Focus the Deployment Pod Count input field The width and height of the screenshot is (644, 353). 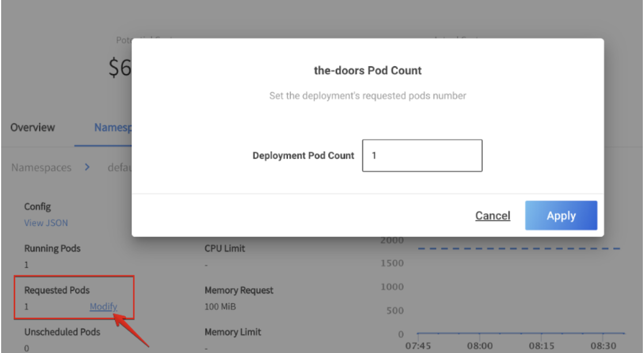[422, 155]
